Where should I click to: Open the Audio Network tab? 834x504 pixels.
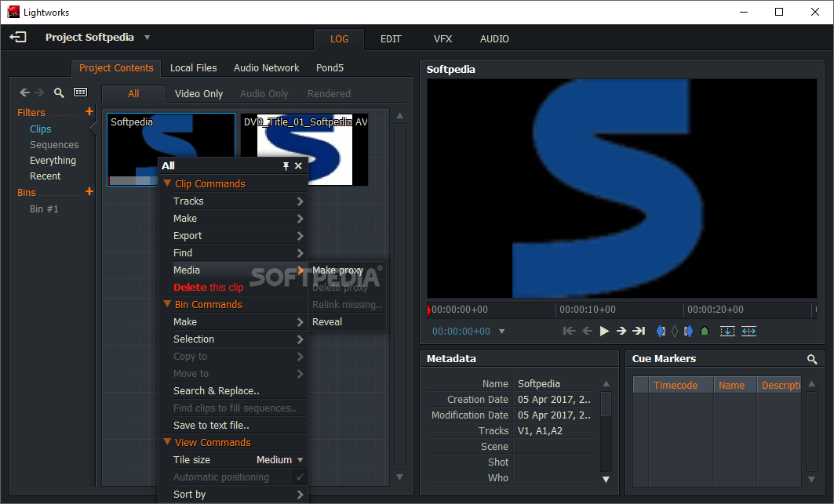pyautogui.click(x=266, y=68)
